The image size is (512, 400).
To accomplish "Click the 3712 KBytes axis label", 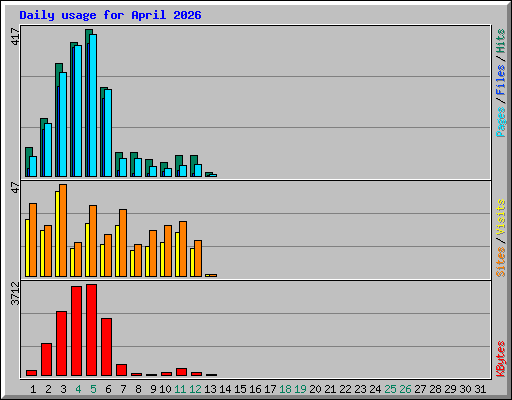I will (x=15, y=294).
